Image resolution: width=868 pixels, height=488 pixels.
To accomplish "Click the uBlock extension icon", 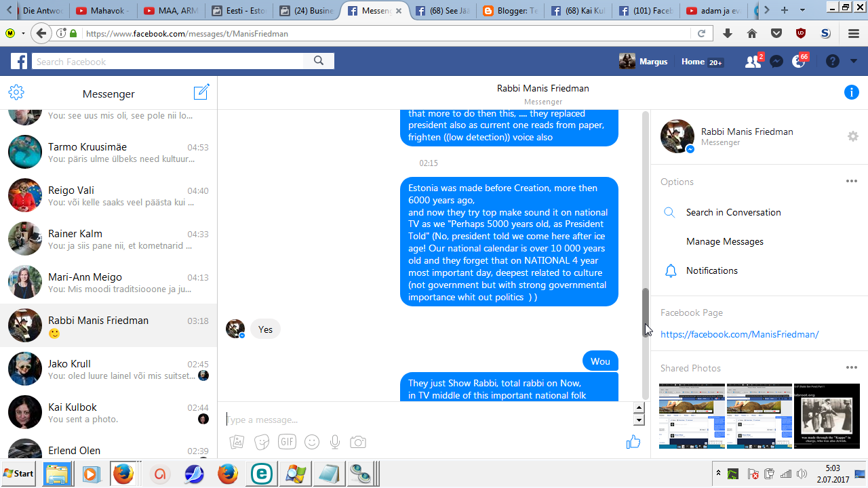I will coord(801,33).
